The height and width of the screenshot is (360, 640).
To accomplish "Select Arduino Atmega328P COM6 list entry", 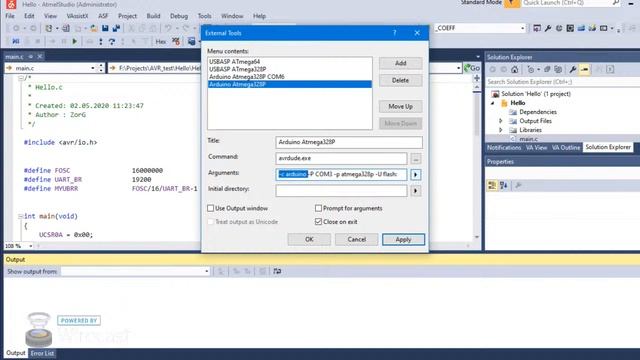I will coord(247,77).
